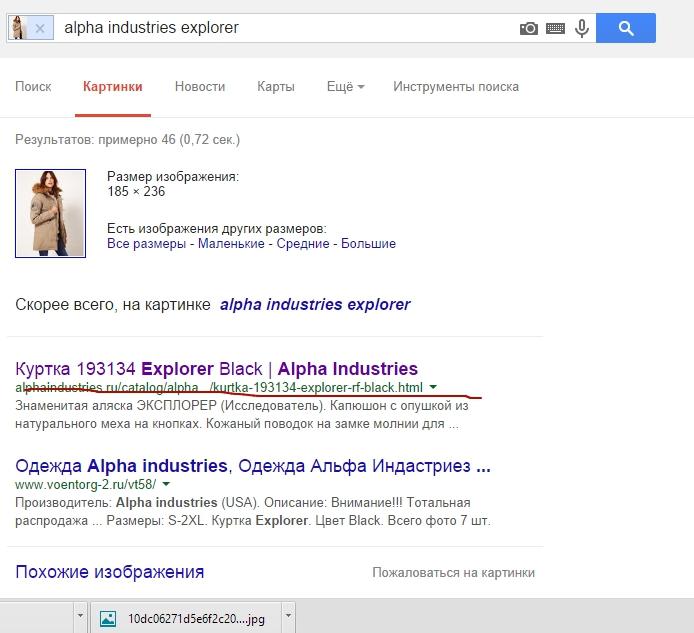
Task: Filter by Средние image sizes
Action: (x=303, y=243)
